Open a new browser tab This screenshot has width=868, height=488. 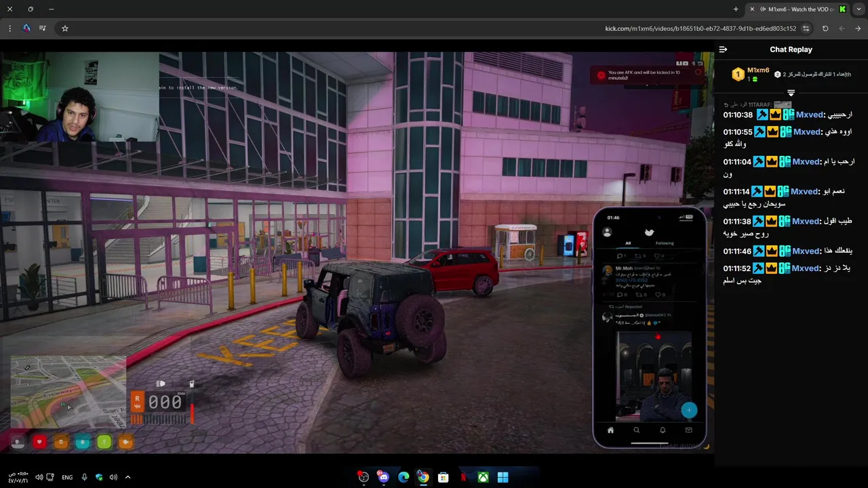[x=736, y=9]
